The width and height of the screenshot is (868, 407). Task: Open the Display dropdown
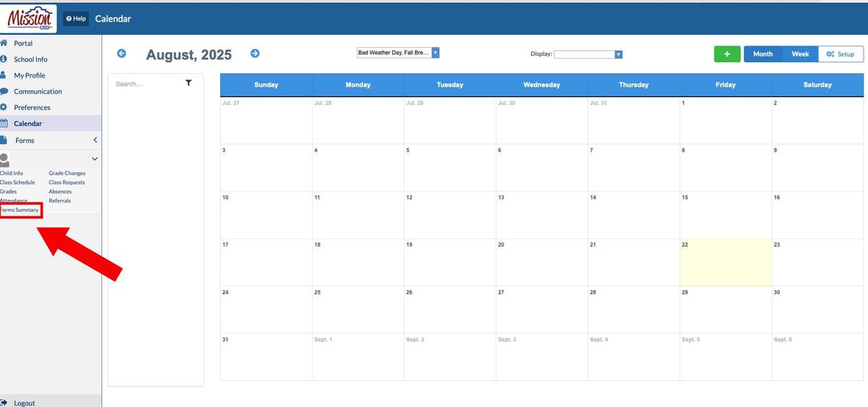(588, 54)
